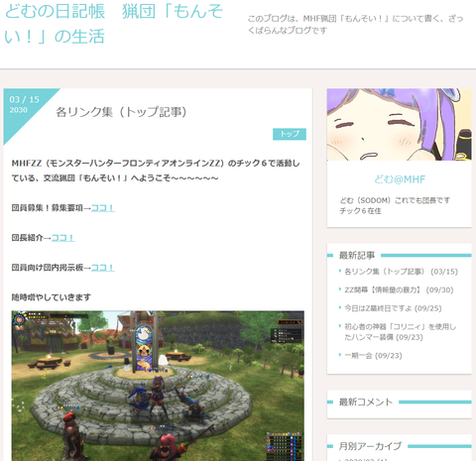Open the blog title link at the top
The height and width of the screenshot is (461, 476).
[114, 23]
